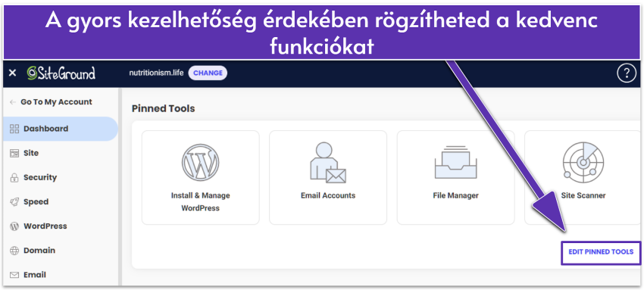Click the nutritionism.life domain name
This screenshot has height=290, width=644.
[156, 73]
